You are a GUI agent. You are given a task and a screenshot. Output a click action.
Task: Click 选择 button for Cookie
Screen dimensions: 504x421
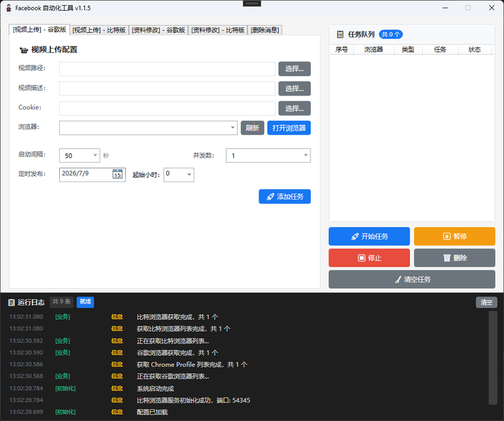tap(294, 108)
